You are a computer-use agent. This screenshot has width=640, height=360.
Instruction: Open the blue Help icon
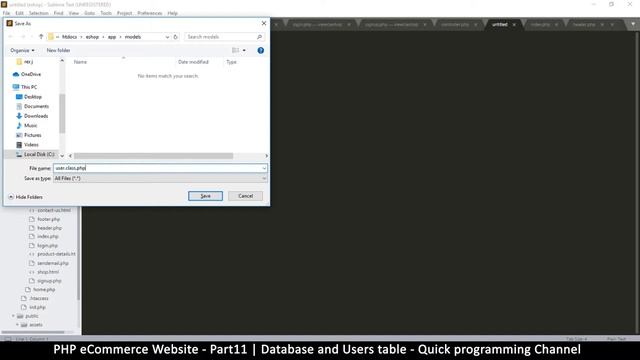(x=260, y=50)
